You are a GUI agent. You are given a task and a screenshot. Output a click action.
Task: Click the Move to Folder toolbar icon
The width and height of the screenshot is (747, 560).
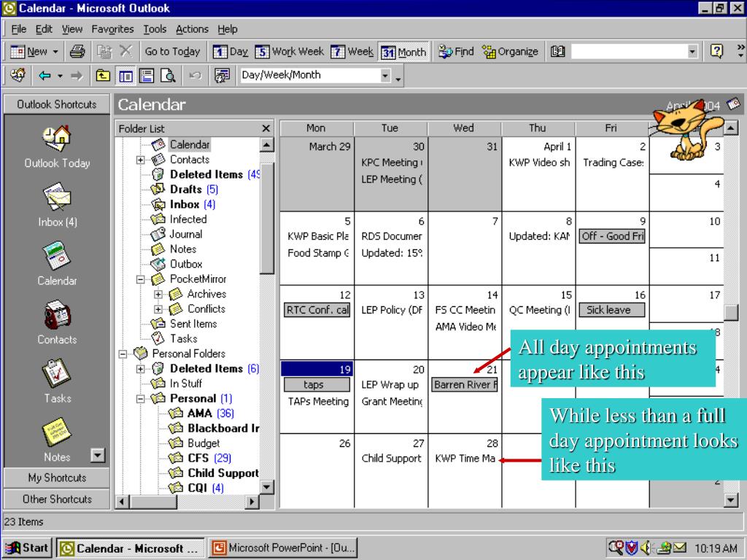click(104, 52)
